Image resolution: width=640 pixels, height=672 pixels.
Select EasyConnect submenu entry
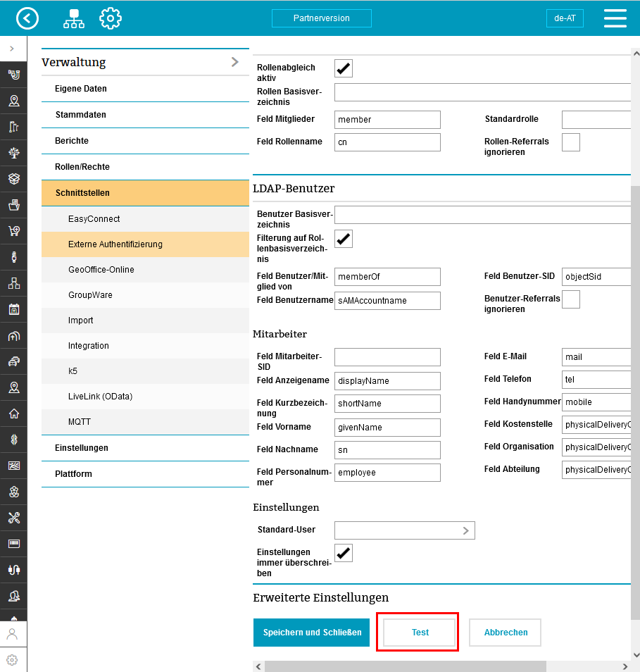click(x=145, y=219)
